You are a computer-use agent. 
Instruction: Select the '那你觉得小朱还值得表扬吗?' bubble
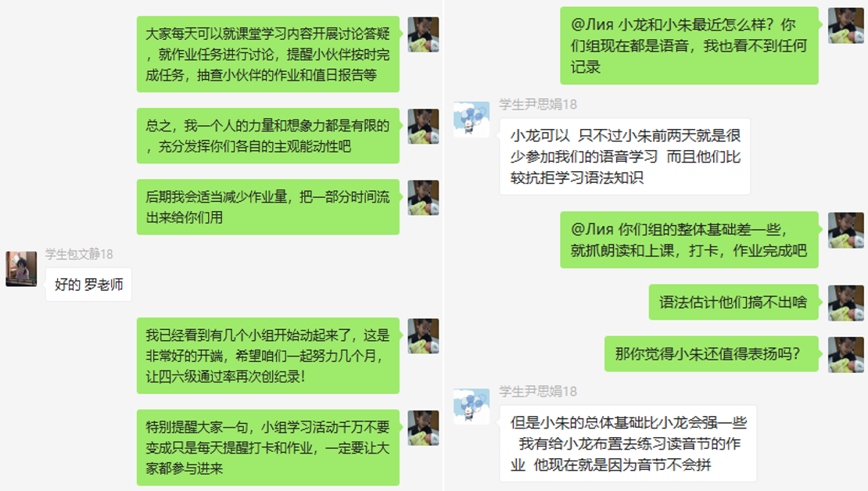(712, 353)
